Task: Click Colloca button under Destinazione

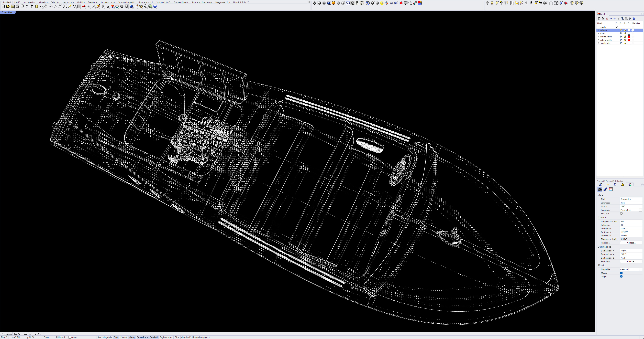Action: click(631, 261)
